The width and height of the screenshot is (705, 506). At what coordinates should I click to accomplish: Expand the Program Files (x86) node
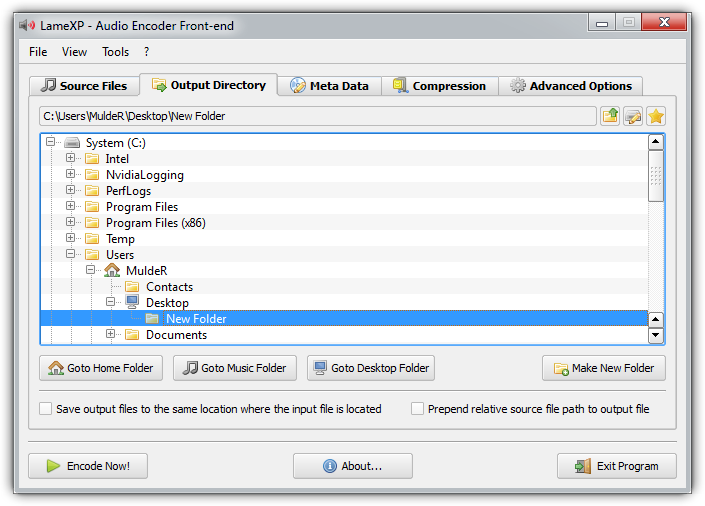[71, 222]
